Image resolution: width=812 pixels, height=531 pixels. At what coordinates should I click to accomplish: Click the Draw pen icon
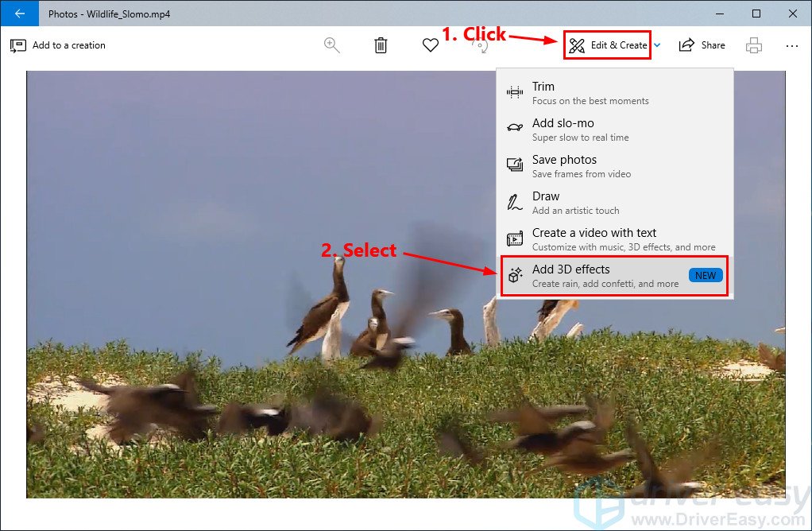click(x=514, y=202)
